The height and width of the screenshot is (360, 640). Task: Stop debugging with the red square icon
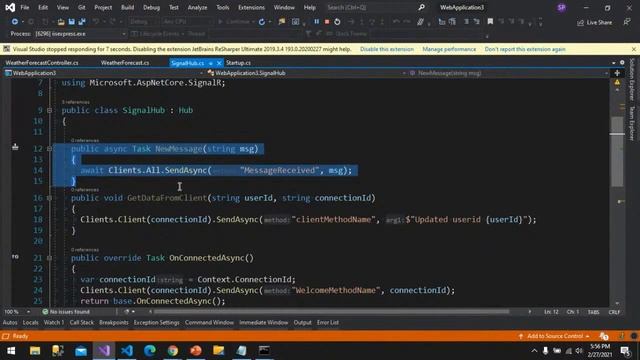click(x=327, y=22)
